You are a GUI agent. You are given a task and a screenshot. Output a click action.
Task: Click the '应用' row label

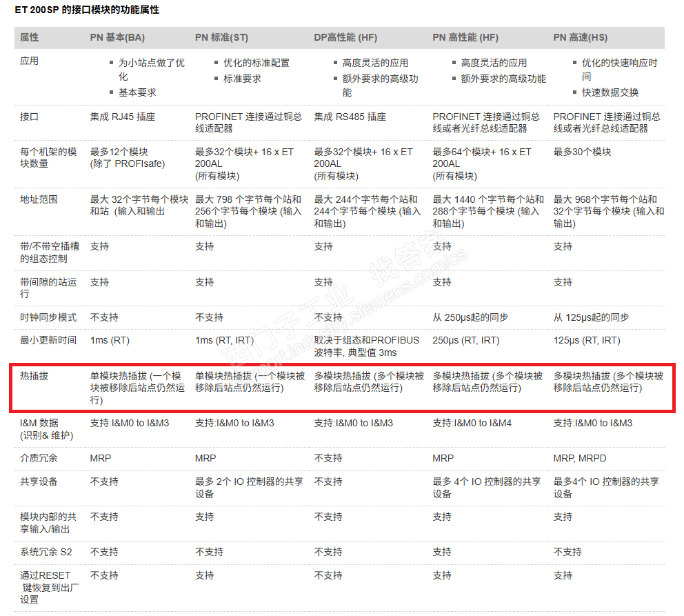click(x=29, y=61)
